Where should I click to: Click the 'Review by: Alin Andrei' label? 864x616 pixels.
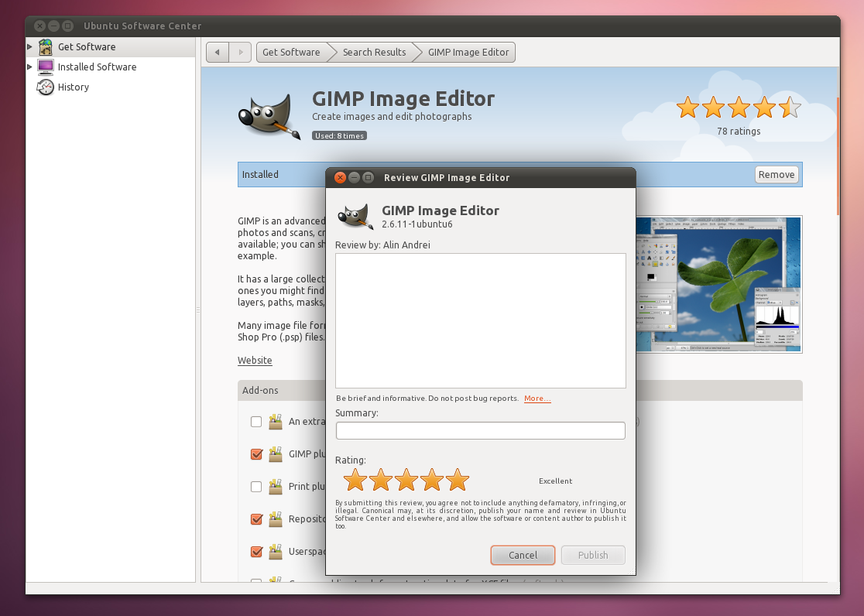click(x=382, y=245)
